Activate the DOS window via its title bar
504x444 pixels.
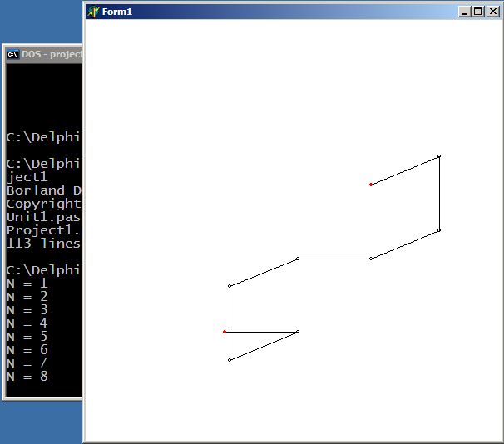(52, 55)
